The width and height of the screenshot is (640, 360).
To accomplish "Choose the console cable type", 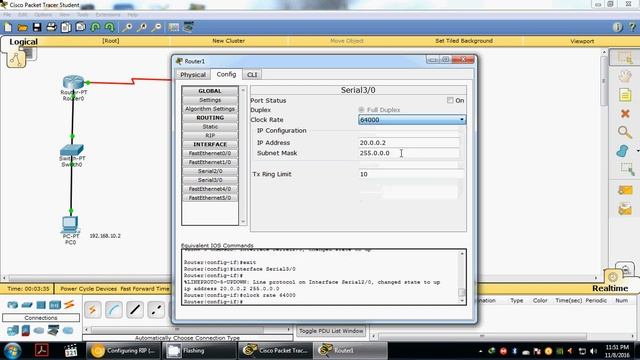I will pyautogui.click(x=114, y=310).
